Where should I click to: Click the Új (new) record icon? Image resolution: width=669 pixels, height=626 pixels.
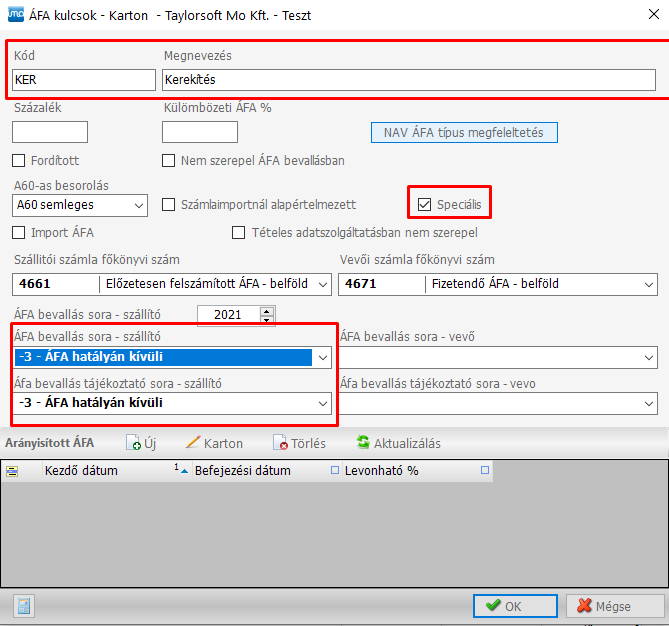point(134,443)
